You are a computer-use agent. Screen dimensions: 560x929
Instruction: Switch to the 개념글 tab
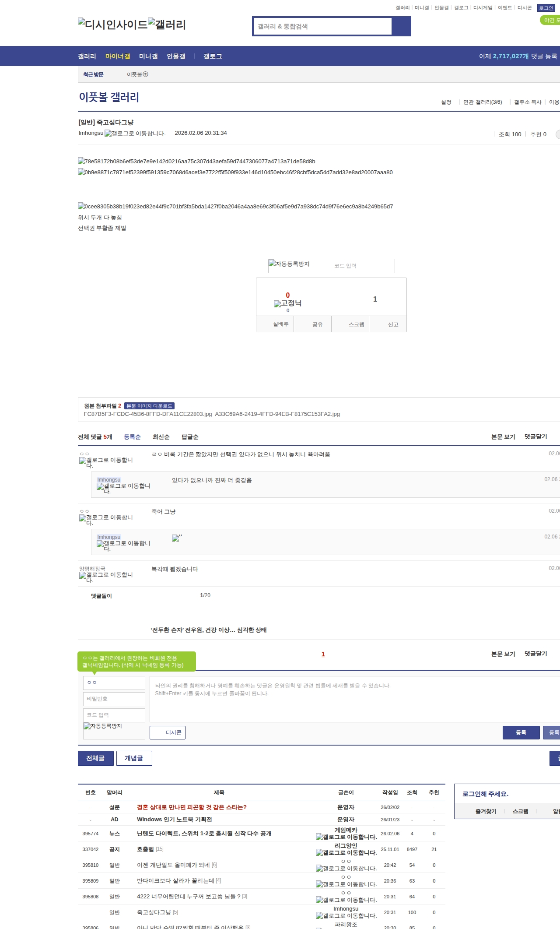pos(134,758)
